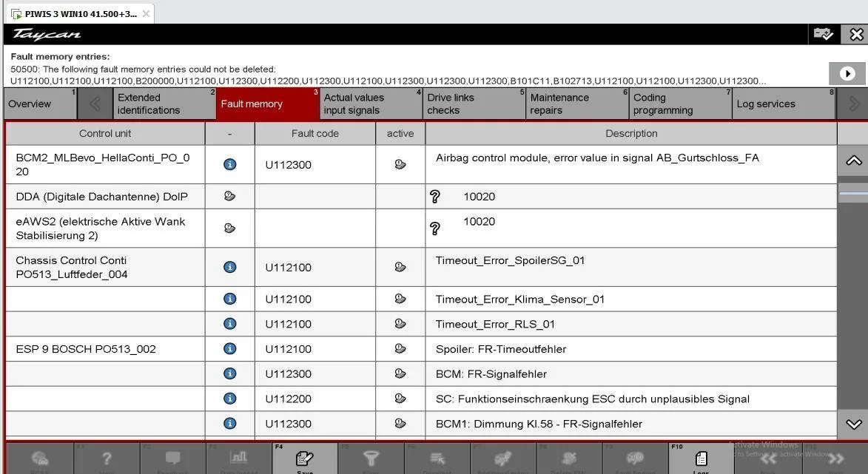This screenshot has height=474, width=868.
Task: Click the Control unit column header
Action: click(104, 133)
